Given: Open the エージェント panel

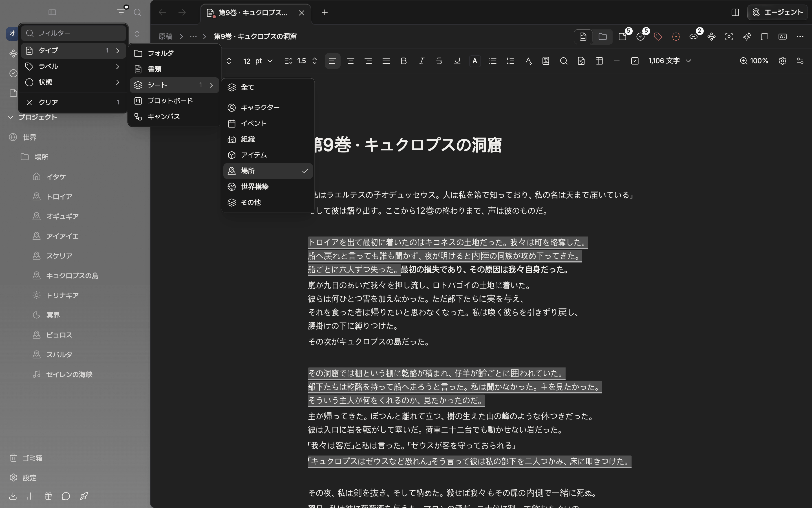Looking at the screenshot, I should [x=777, y=12].
